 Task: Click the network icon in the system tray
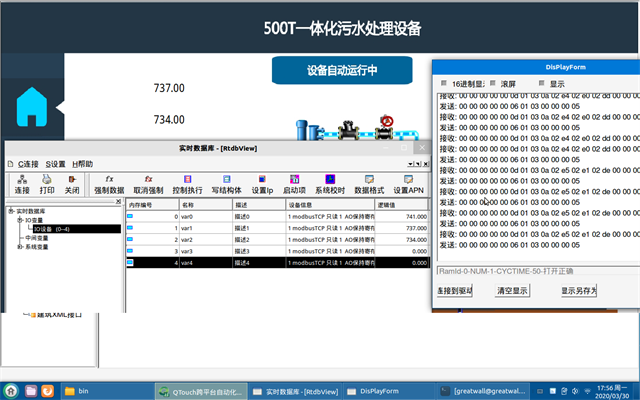[x=587, y=391]
